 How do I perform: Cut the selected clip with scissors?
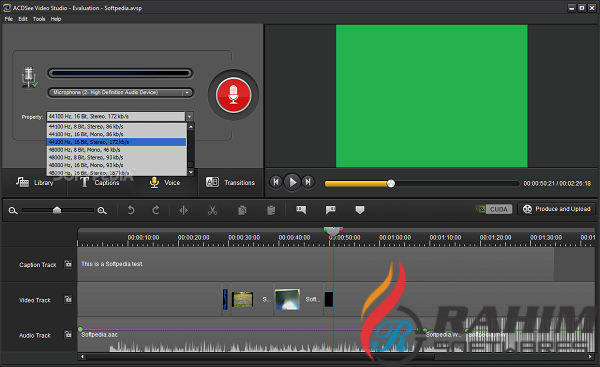212,210
